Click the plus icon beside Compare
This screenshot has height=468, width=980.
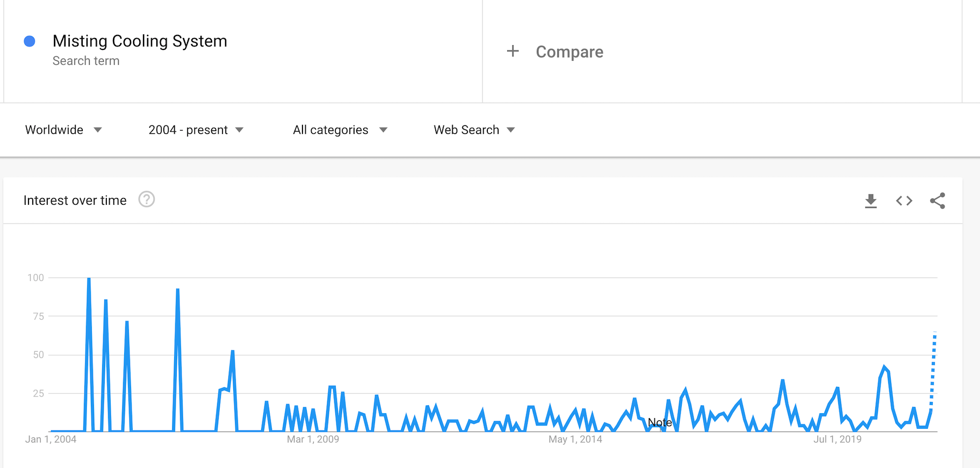(x=513, y=52)
